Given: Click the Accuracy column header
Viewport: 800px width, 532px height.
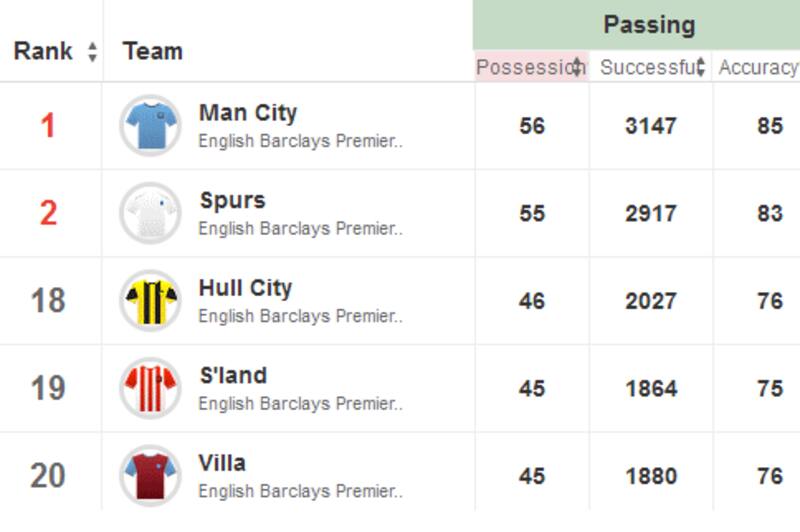Looking at the screenshot, I should (758, 67).
